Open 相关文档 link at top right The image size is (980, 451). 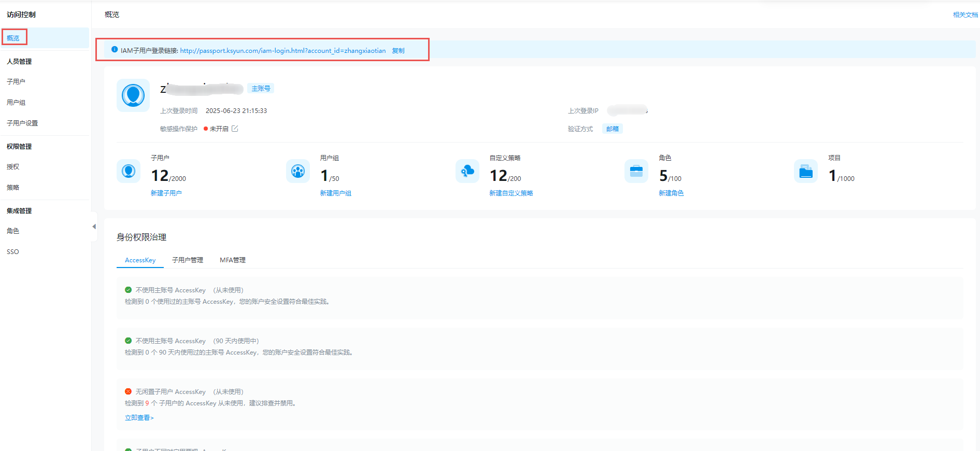click(x=965, y=15)
